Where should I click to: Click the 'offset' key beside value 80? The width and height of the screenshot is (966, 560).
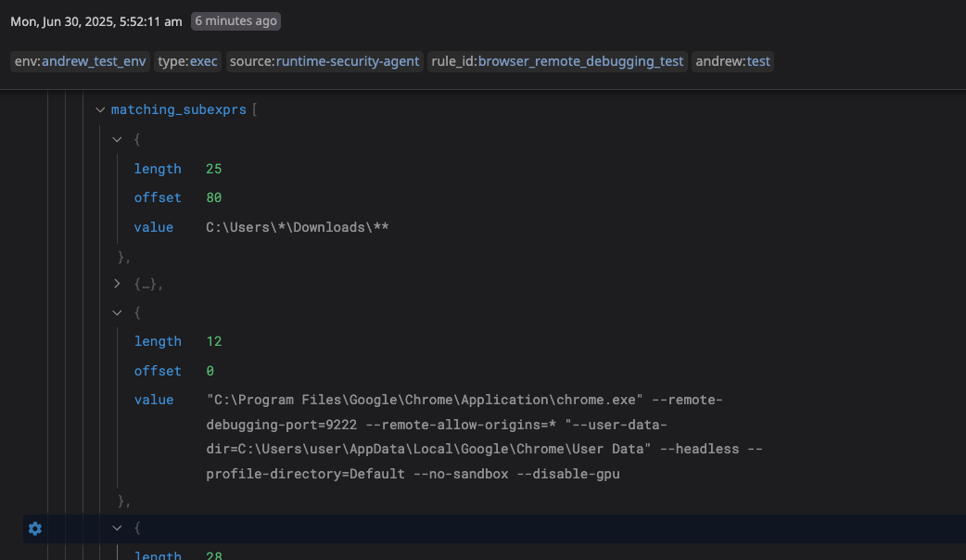click(158, 197)
